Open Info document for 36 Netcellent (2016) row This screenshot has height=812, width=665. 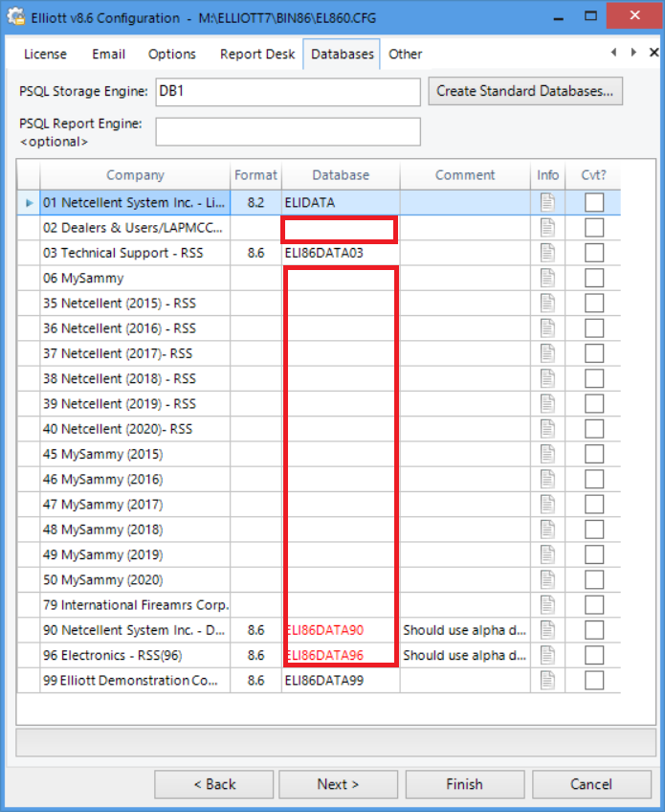click(x=547, y=328)
